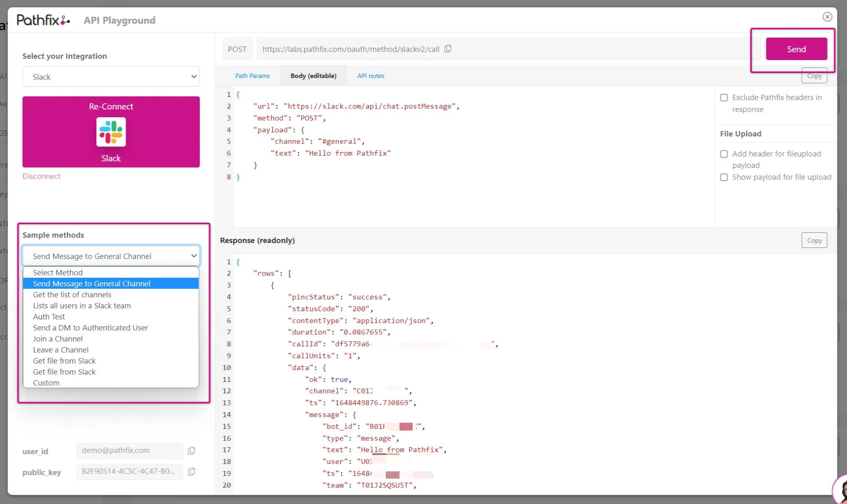The width and height of the screenshot is (847, 504).
Task: Close the API Playground dialog
Action: coord(827,17)
